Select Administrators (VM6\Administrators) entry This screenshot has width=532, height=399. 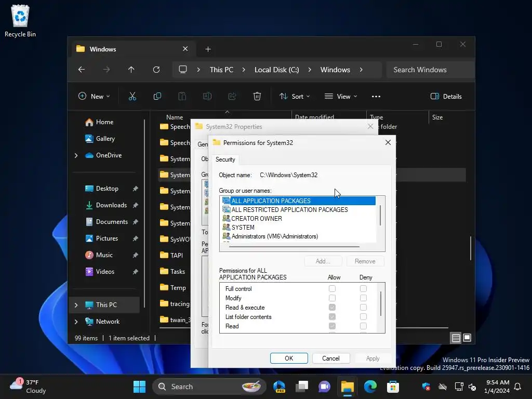click(274, 236)
